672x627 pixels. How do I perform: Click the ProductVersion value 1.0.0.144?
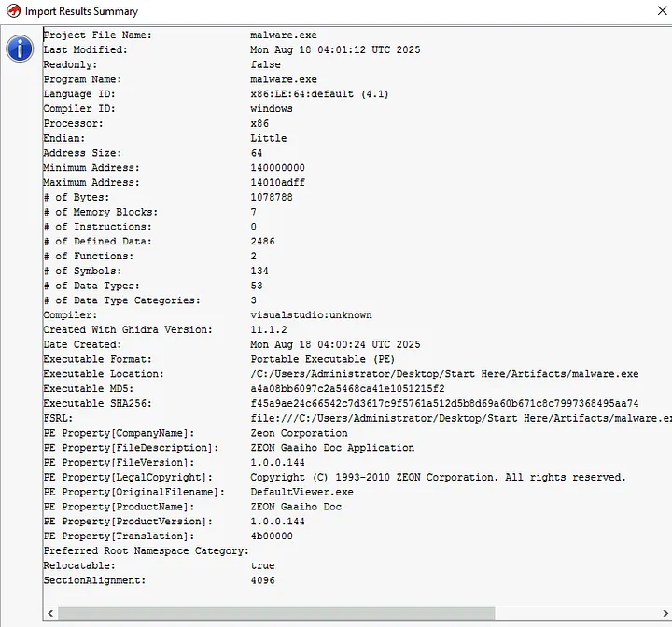point(277,522)
